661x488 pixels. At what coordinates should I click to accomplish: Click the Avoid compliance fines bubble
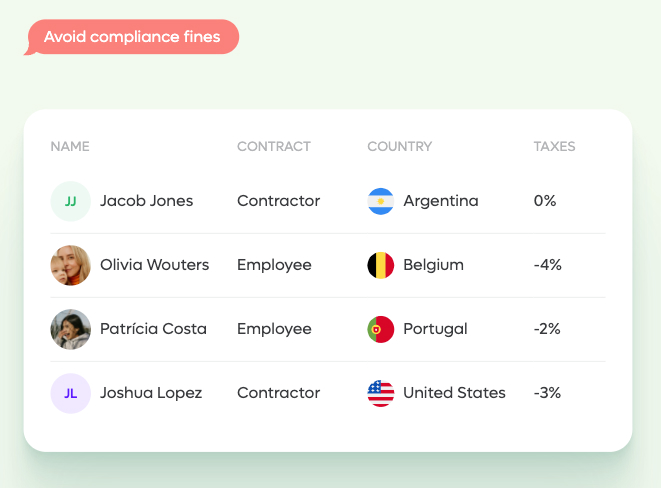(x=132, y=37)
